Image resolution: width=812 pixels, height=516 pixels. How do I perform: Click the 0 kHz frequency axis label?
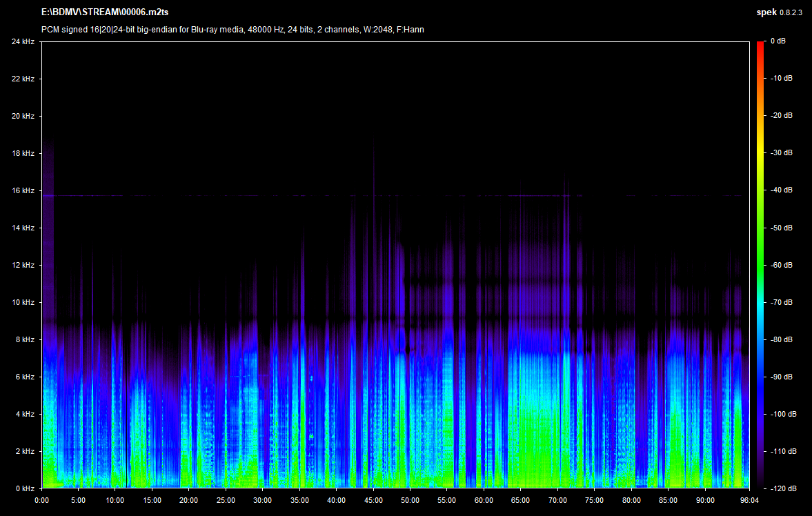pos(25,488)
